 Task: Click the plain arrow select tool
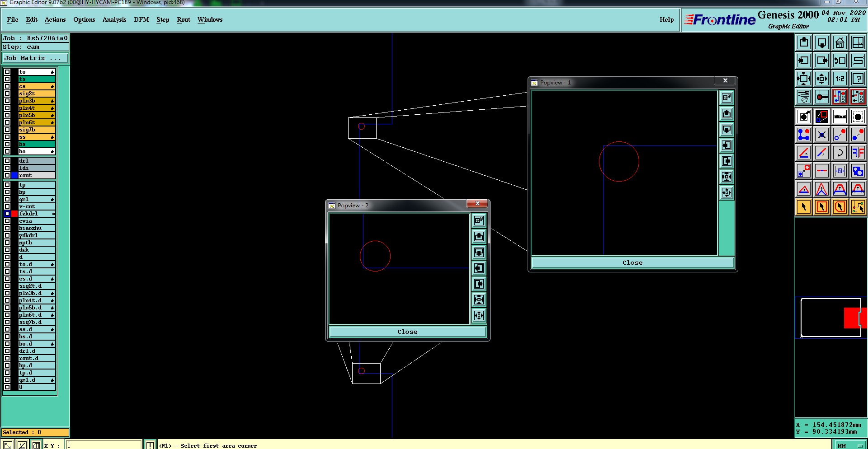(804, 207)
